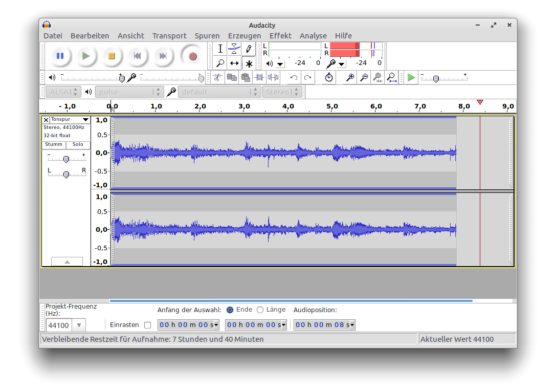Click the Projekt-Frequenz 44100 input field
The height and width of the screenshot is (392, 556).
pyautogui.click(x=59, y=325)
